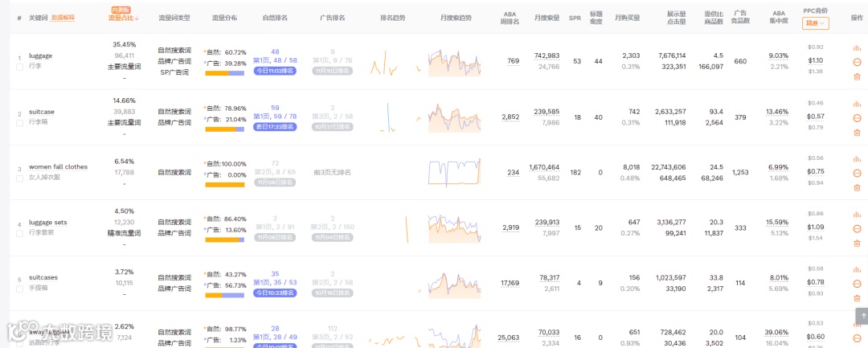Open bar chart icon for luggage sets row
Screen dimensions: 868x348
[x=857, y=214]
